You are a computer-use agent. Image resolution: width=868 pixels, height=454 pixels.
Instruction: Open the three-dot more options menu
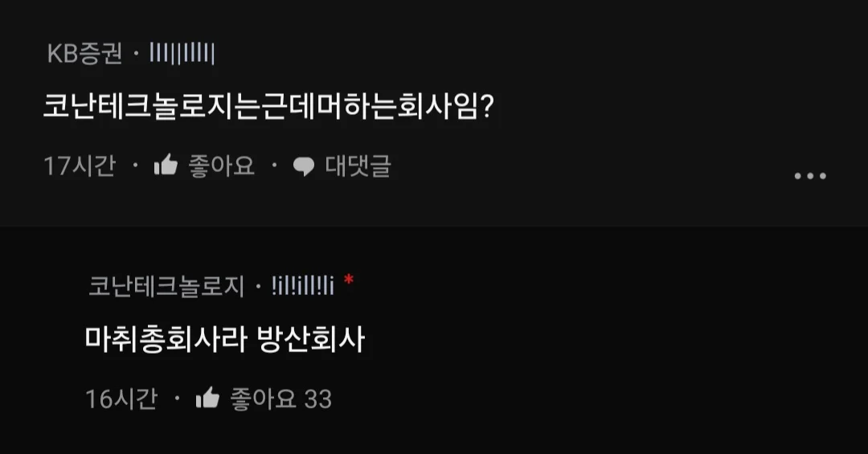(810, 176)
